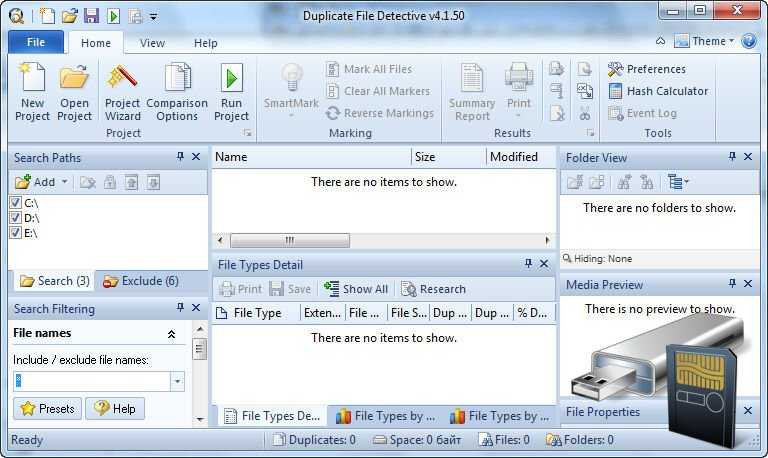Open the Summary Report
768x458 pixels.
click(472, 92)
